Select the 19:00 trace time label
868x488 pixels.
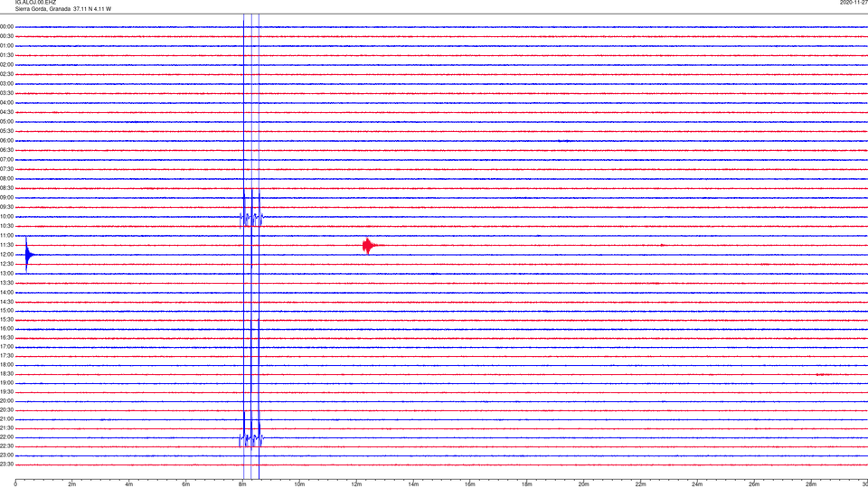click(6, 383)
